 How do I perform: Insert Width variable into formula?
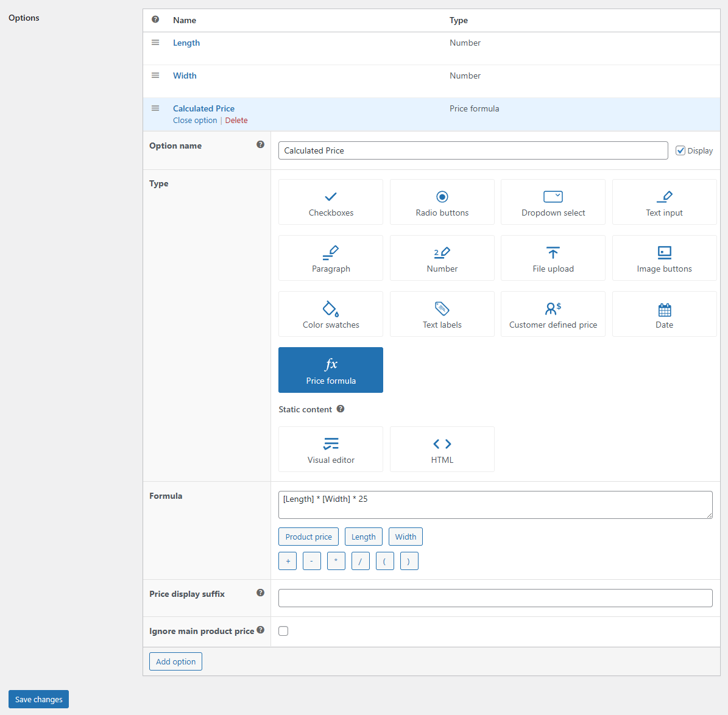(405, 537)
